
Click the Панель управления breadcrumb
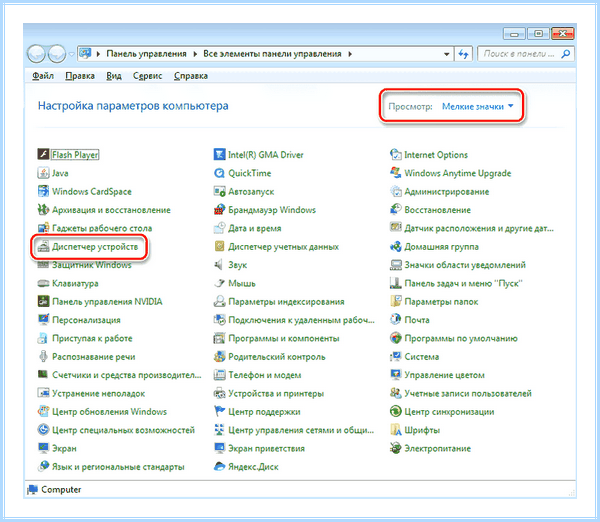146,54
